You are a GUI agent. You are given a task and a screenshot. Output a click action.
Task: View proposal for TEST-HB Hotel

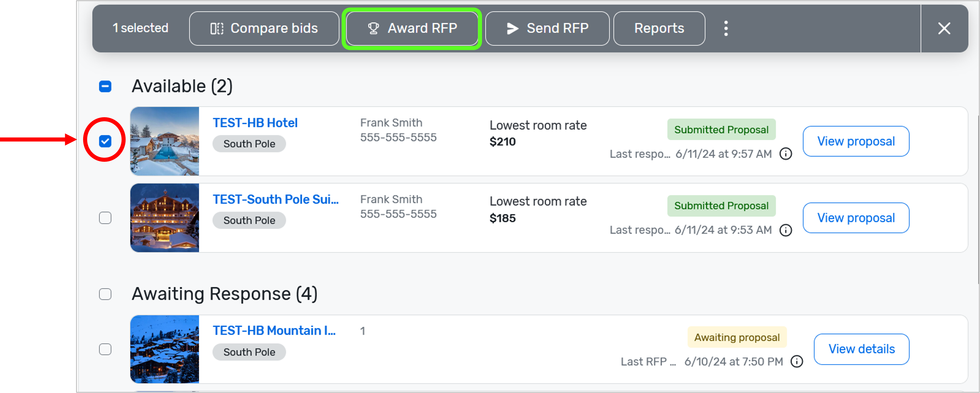click(856, 141)
